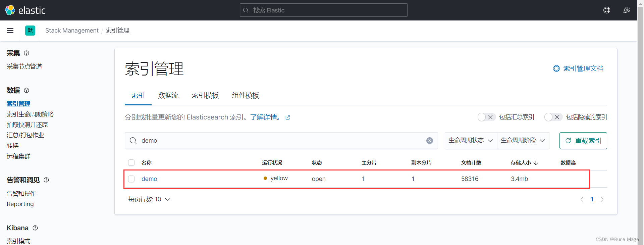Open 采集节点管道 in sidebar
The width and height of the screenshot is (644, 245).
[24, 66]
